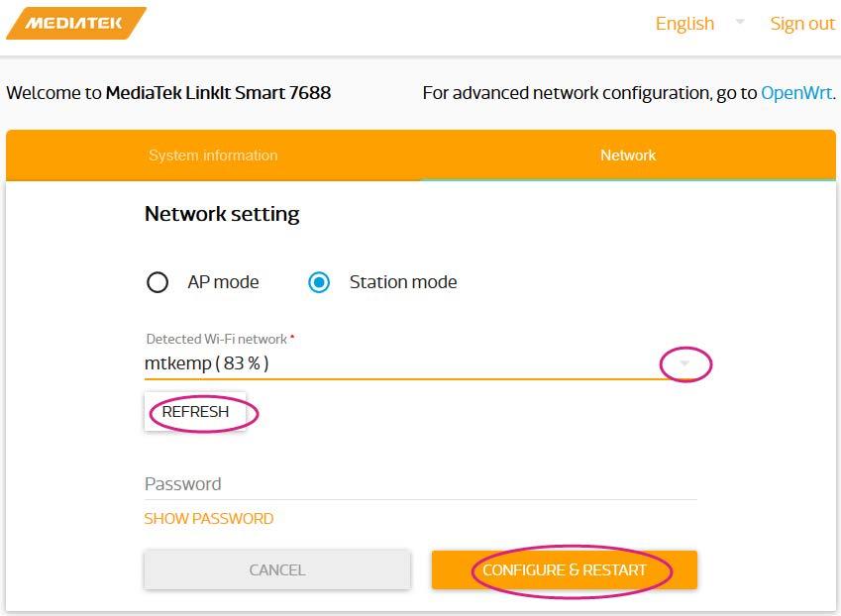Open the English language selector
Viewport: 841px width, 616px height.
[684, 24]
